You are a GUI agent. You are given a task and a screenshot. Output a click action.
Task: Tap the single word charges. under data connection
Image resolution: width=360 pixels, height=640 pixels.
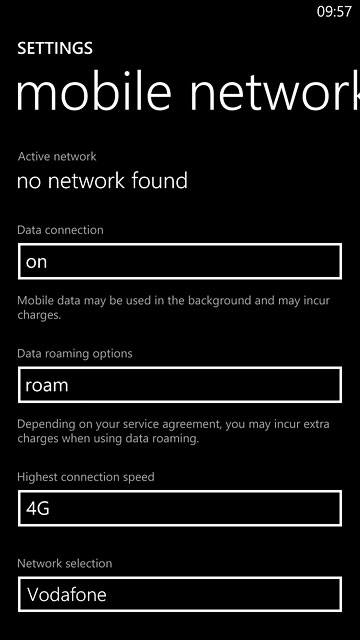39,316
